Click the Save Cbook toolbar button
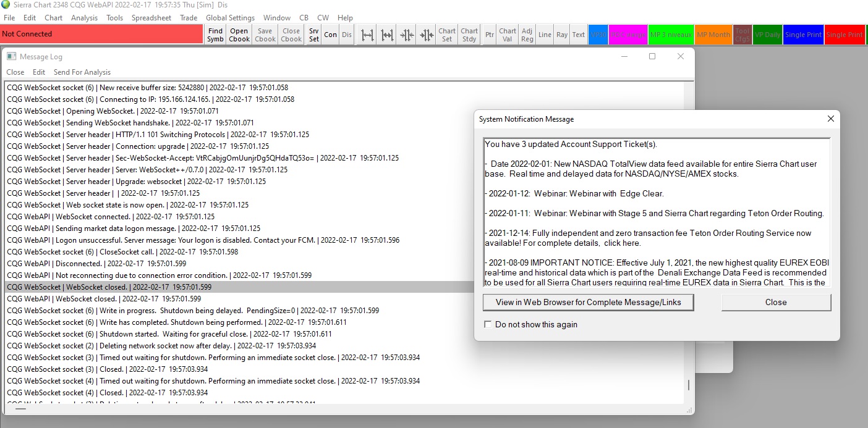 tap(265, 35)
